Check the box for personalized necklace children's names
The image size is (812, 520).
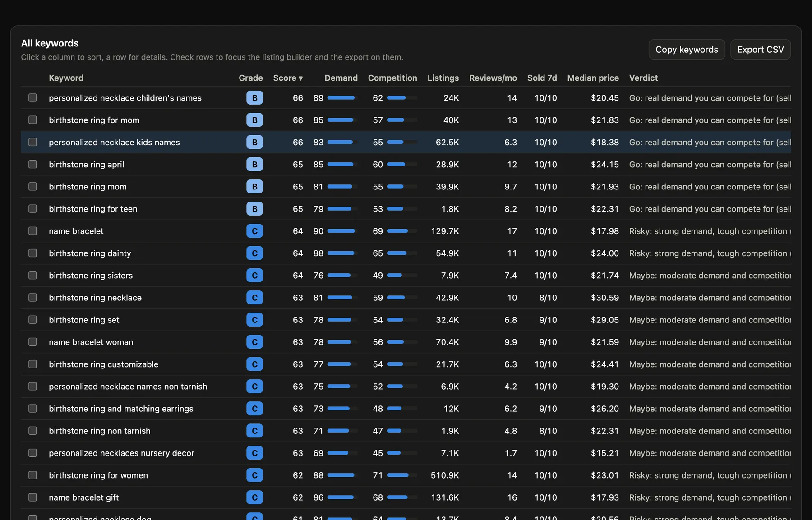click(x=32, y=98)
